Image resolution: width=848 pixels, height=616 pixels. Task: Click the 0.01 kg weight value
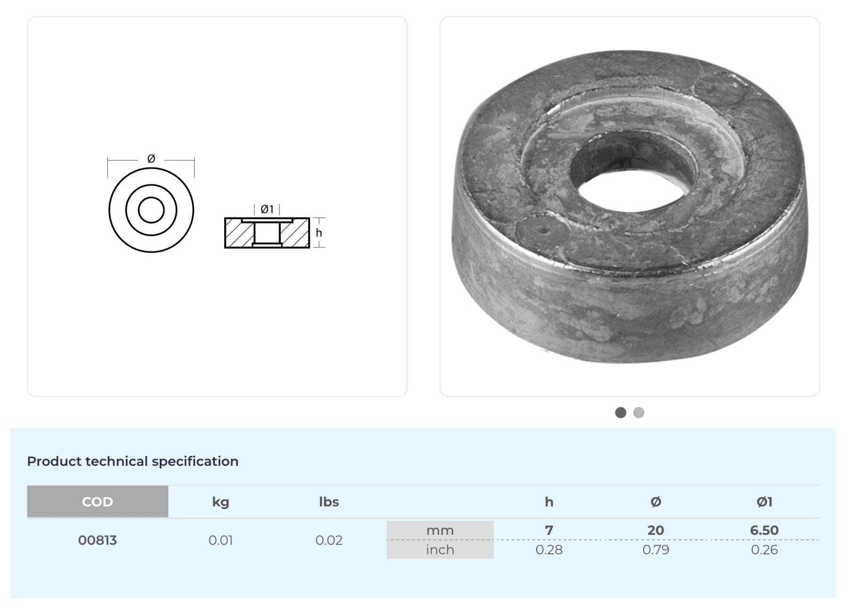pos(220,540)
